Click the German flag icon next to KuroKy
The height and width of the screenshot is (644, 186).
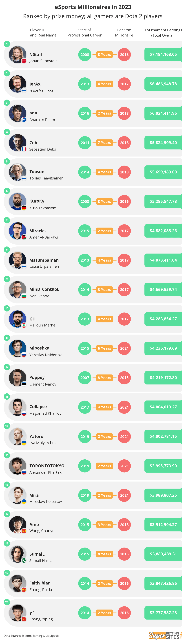24,207
